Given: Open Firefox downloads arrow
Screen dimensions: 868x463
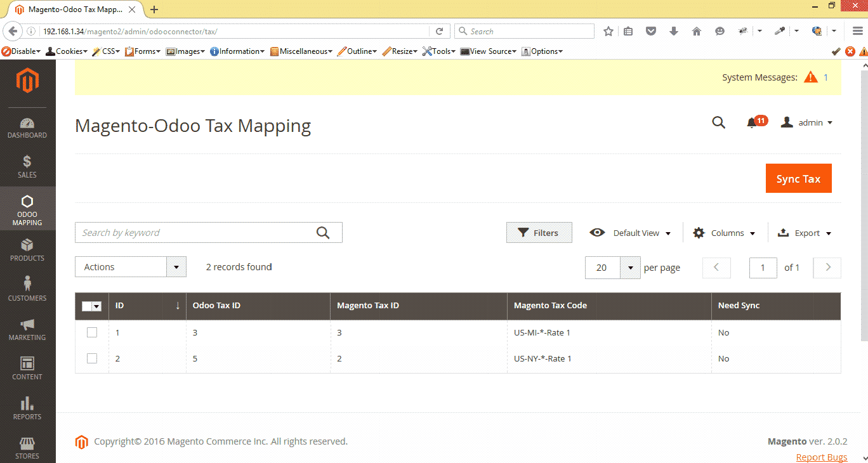Looking at the screenshot, I should (674, 31).
